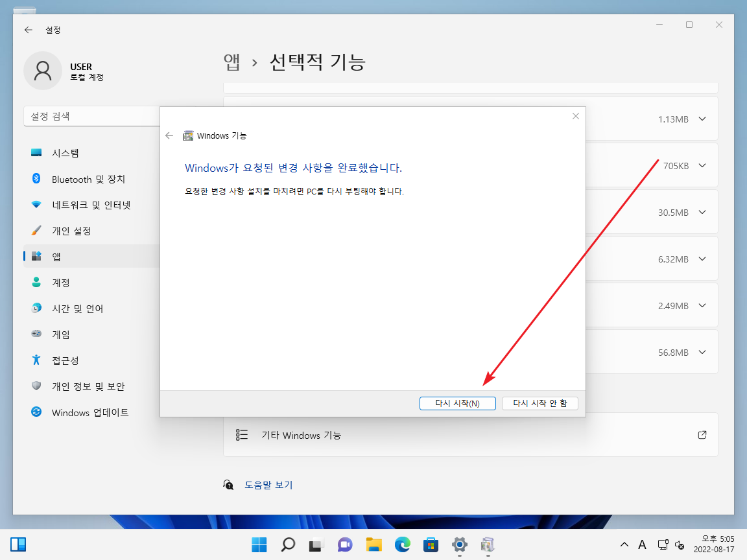
Task: Click the help icon beside 도움말 보기
Action: pyautogui.click(x=228, y=485)
